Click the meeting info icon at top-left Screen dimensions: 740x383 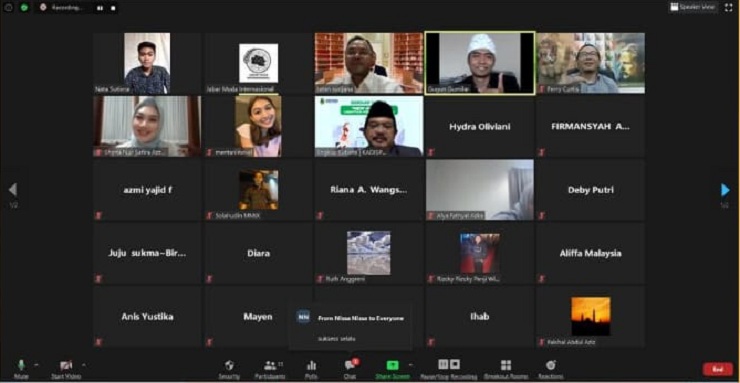[x=8, y=8]
